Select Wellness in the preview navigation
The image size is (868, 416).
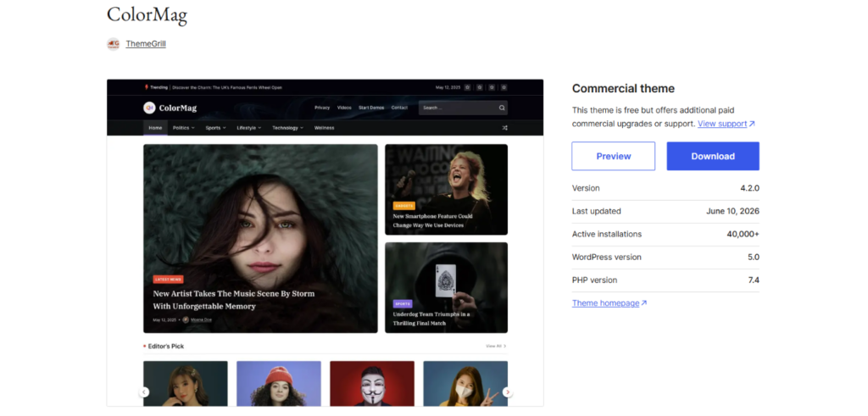pos(324,128)
